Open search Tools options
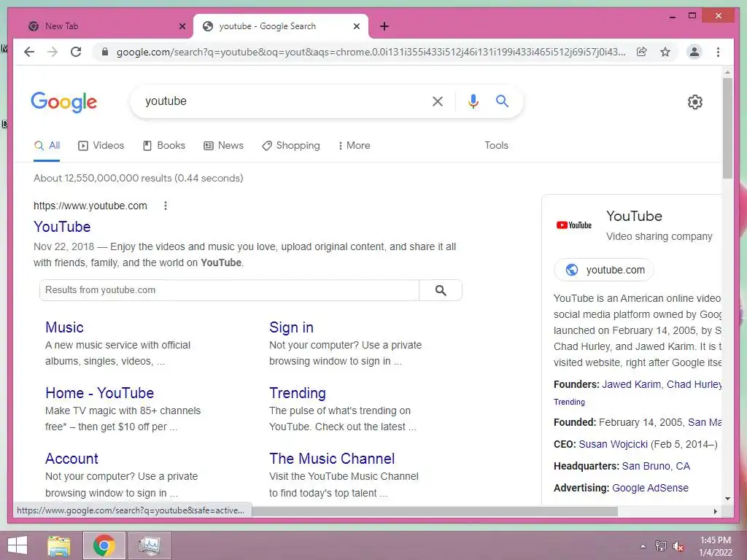Image resolution: width=747 pixels, height=560 pixels. 496,146
